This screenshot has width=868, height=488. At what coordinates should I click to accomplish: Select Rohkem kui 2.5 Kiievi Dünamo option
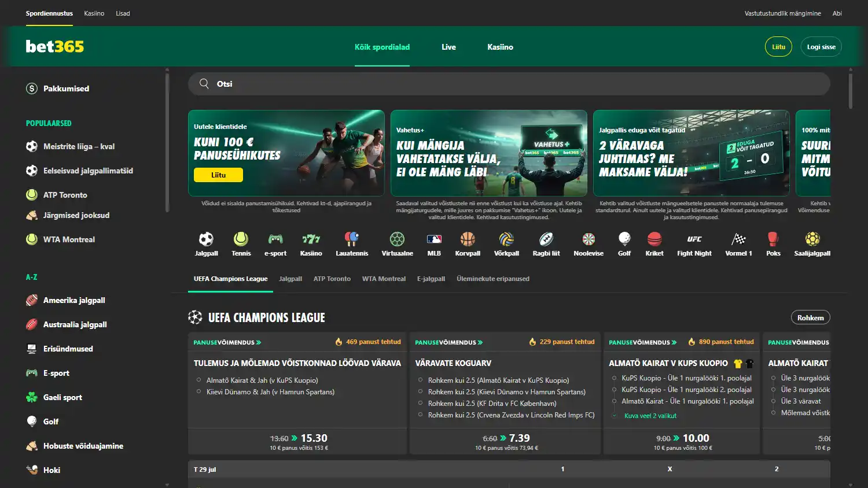(x=421, y=392)
